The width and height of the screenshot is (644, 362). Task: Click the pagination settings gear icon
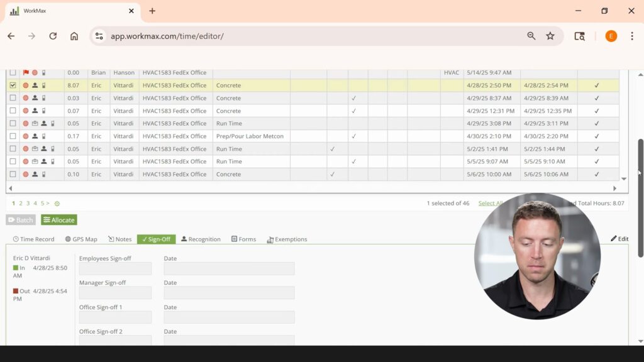[57, 204]
